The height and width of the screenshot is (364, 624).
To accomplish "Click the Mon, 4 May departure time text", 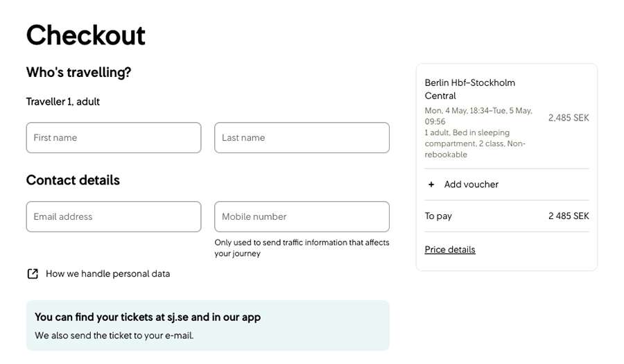I will (478, 116).
